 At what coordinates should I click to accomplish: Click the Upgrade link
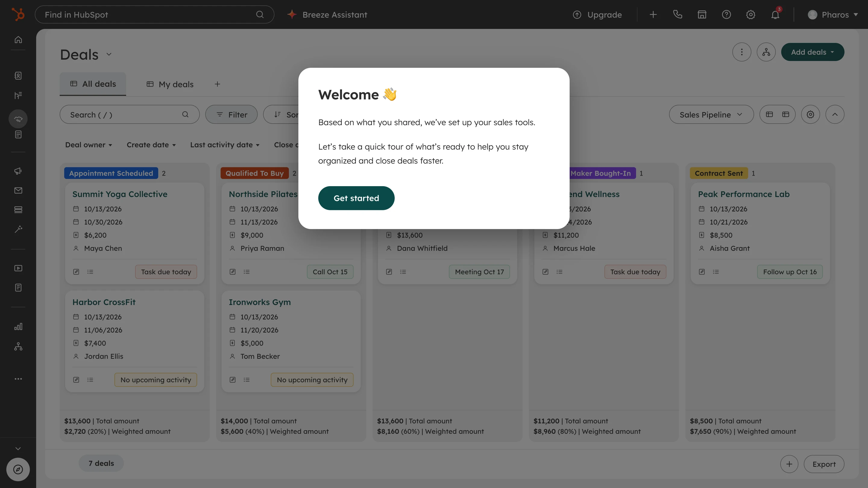pos(597,14)
